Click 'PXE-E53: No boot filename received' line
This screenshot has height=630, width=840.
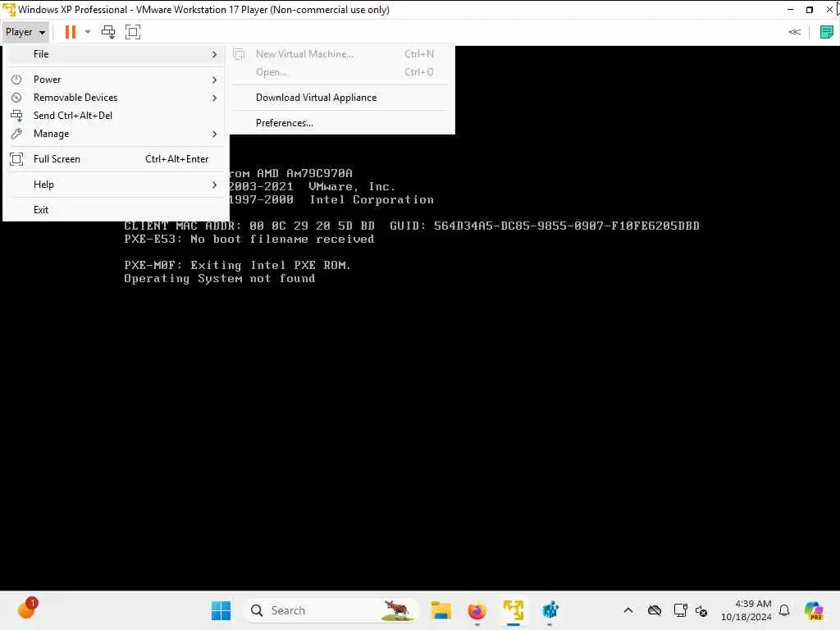coord(249,240)
